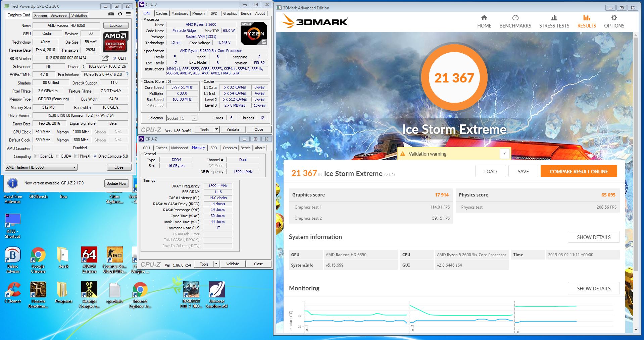Click Close button in GPU-Z window
Image resolution: width=644 pixels, height=340 pixels.
[x=119, y=167]
